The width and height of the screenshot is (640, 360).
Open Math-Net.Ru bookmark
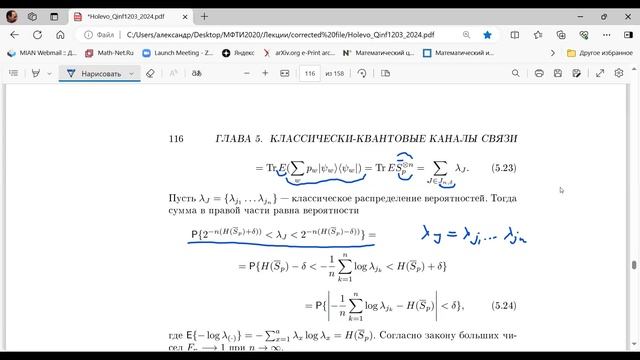click(x=109, y=53)
